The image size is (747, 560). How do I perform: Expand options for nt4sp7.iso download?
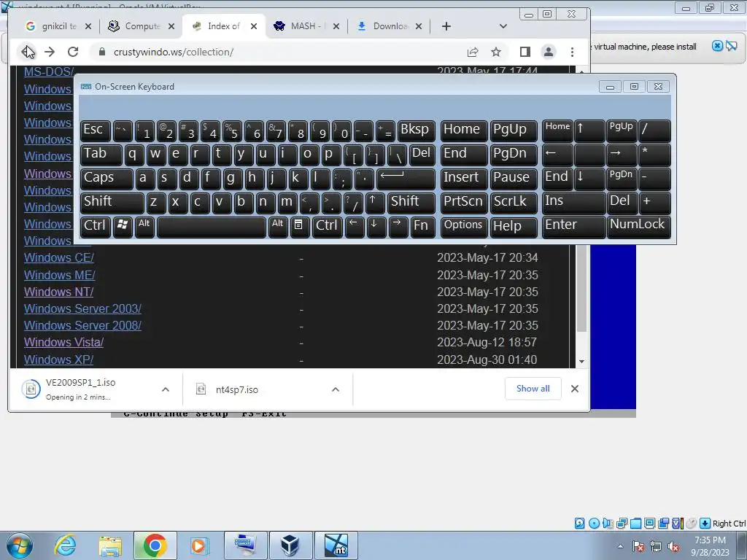pos(336,389)
